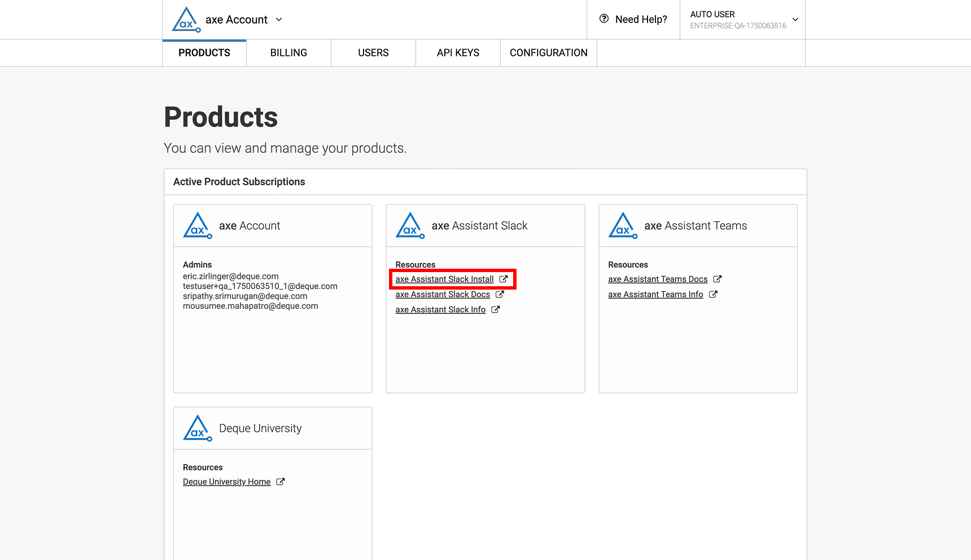Click the Need Help question mark icon
This screenshot has width=971, height=560.
pos(604,19)
